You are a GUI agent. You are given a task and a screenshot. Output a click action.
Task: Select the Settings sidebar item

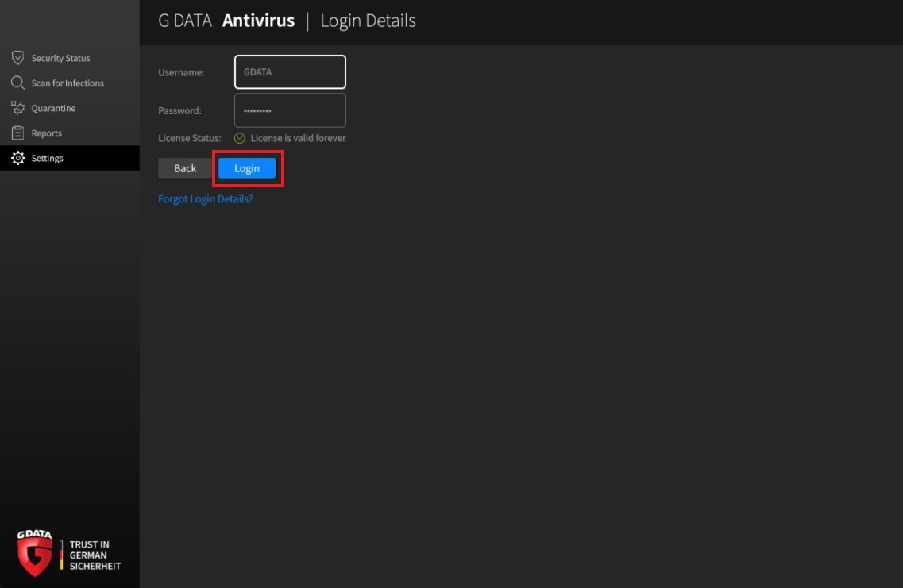click(70, 158)
